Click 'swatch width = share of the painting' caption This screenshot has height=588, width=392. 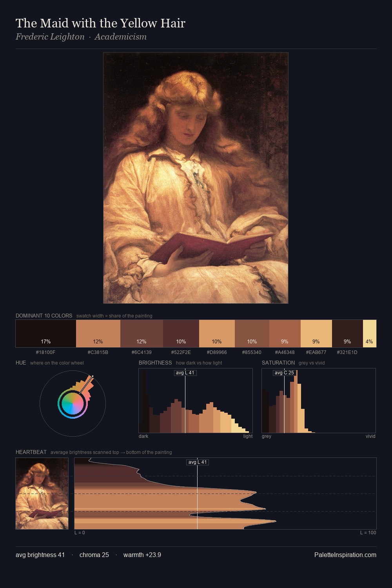[x=114, y=316]
